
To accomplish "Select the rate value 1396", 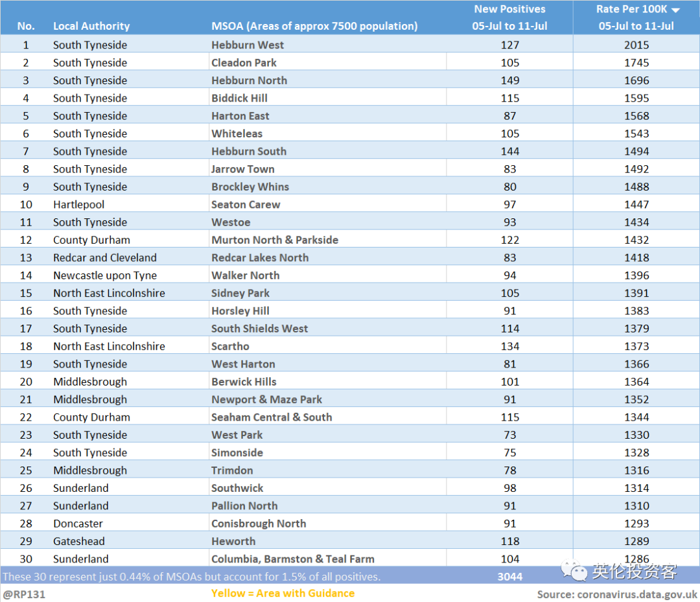I will 636,275.
